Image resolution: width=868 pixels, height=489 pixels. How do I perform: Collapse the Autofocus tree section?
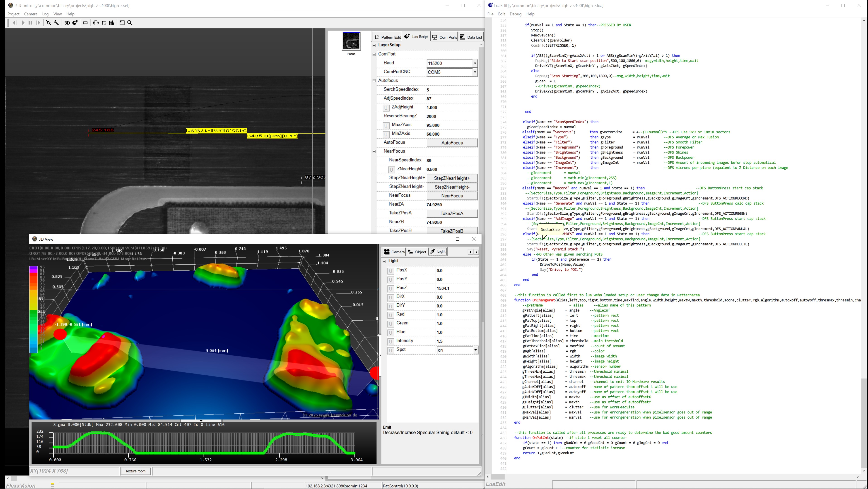tap(374, 81)
